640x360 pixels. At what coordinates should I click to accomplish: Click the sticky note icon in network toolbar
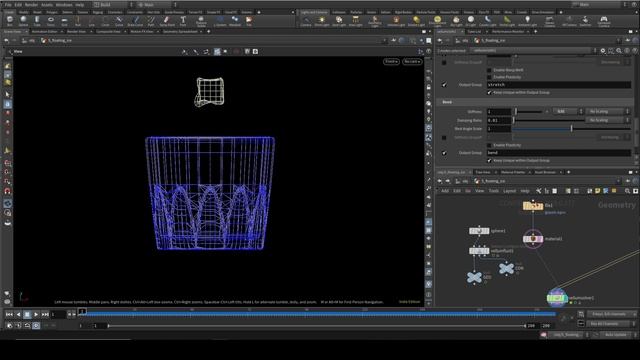click(x=598, y=191)
